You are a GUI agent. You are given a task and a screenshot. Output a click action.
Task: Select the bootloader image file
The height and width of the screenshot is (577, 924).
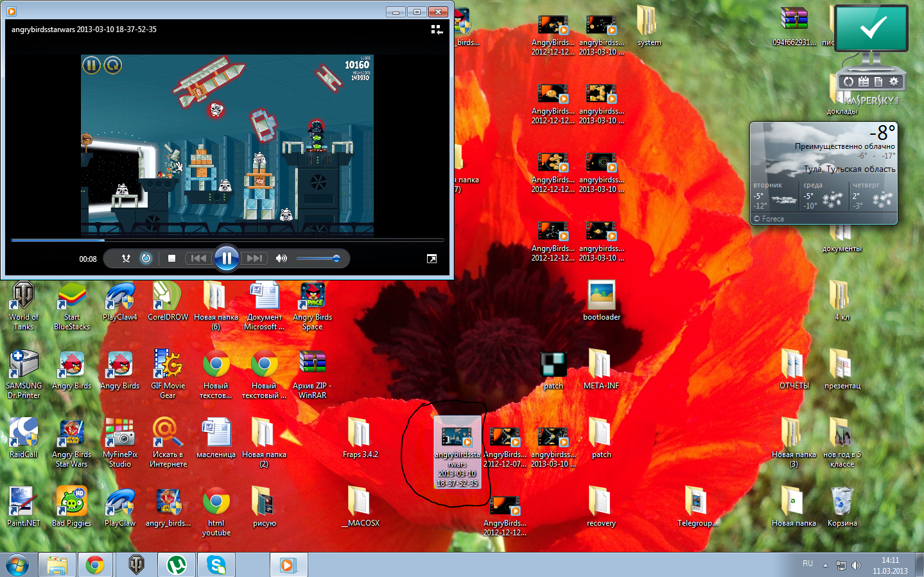[602, 302]
